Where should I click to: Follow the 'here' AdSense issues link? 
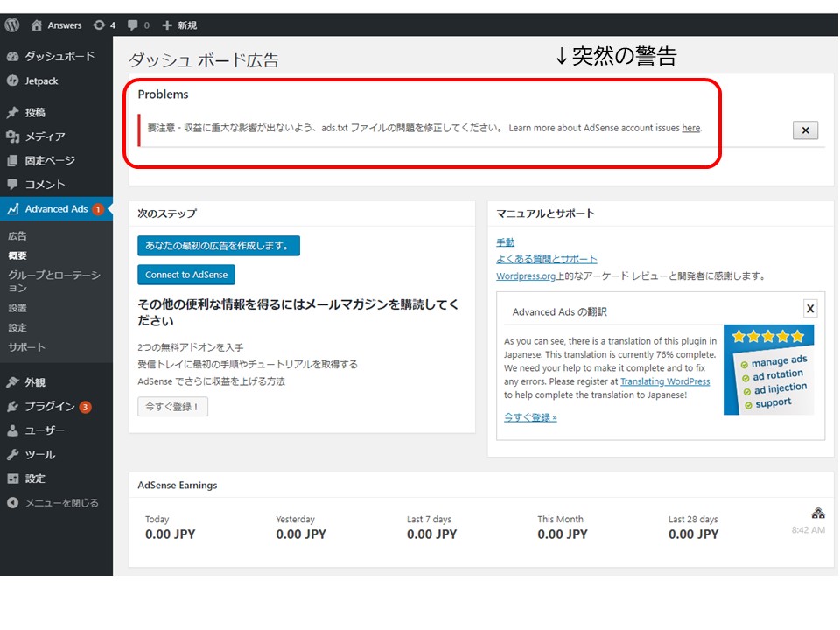pyautogui.click(x=691, y=128)
